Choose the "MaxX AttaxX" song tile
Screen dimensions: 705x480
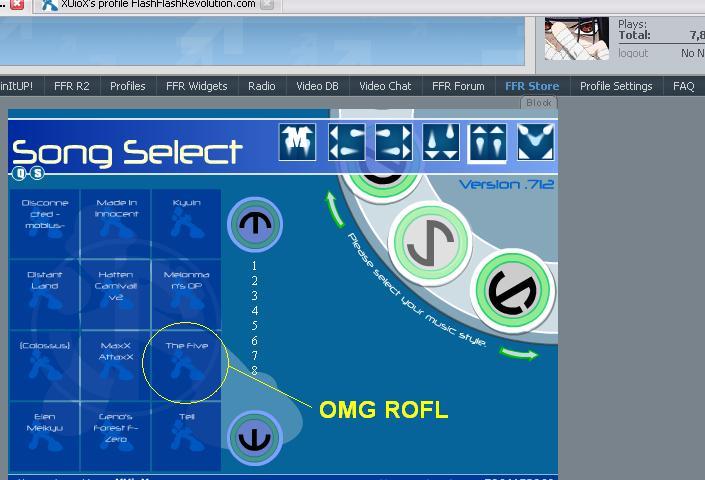(116, 365)
